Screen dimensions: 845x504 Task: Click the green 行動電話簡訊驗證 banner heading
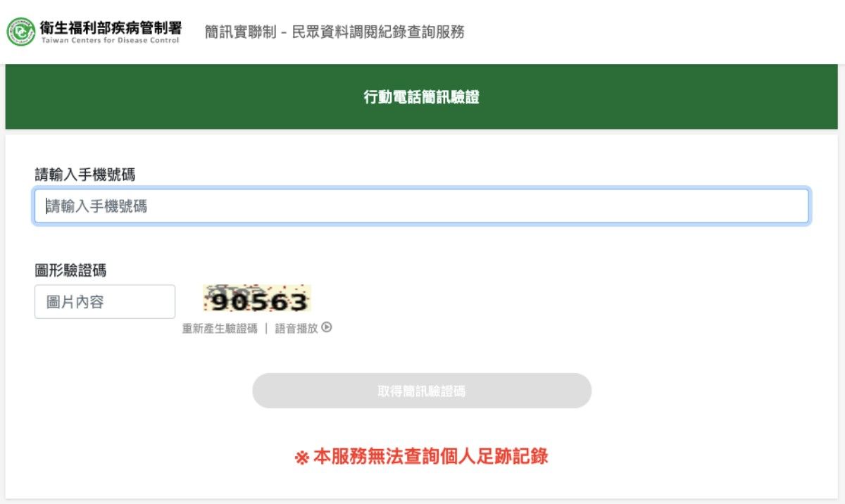422,97
